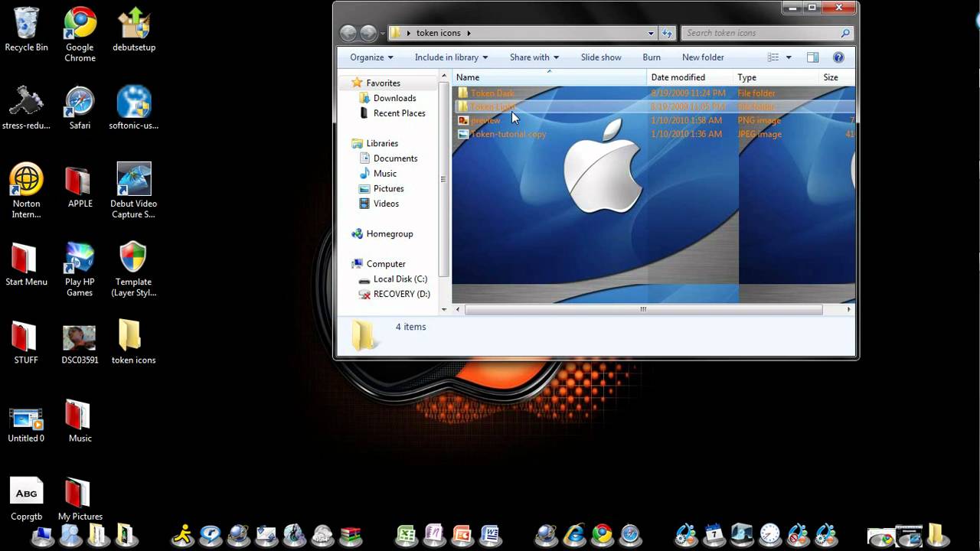Open the calendar icon in the dock
The image size is (980, 551).
click(x=714, y=534)
